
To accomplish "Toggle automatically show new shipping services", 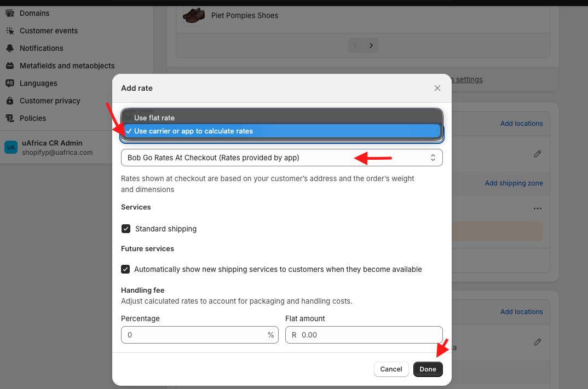I will tap(126, 269).
